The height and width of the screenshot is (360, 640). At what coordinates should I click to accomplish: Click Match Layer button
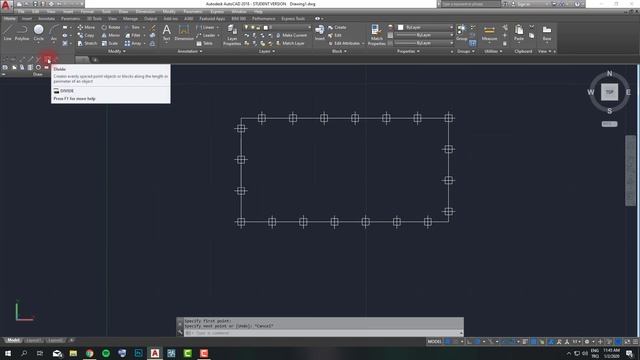coord(290,43)
